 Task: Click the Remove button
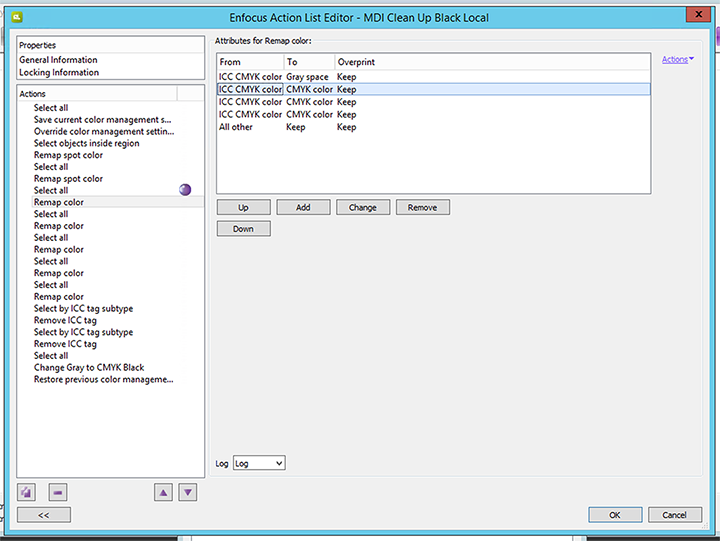pyautogui.click(x=423, y=207)
